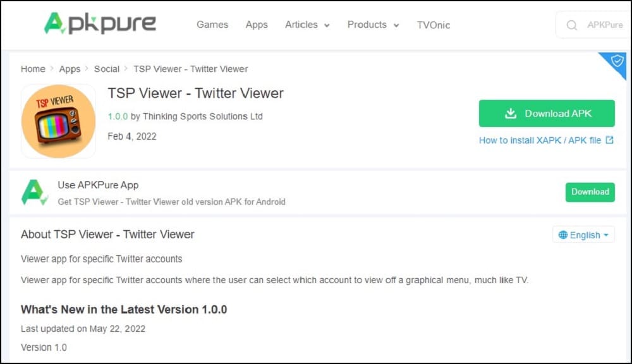Image resolution: width=632 pixels, height=364 pixels.
Task: Go to Social breadcrumb
Action: coord(107,69)
